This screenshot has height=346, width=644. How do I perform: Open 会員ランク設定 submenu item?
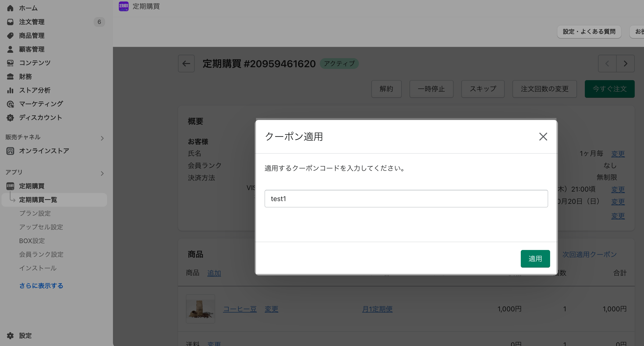pos(41,254)
